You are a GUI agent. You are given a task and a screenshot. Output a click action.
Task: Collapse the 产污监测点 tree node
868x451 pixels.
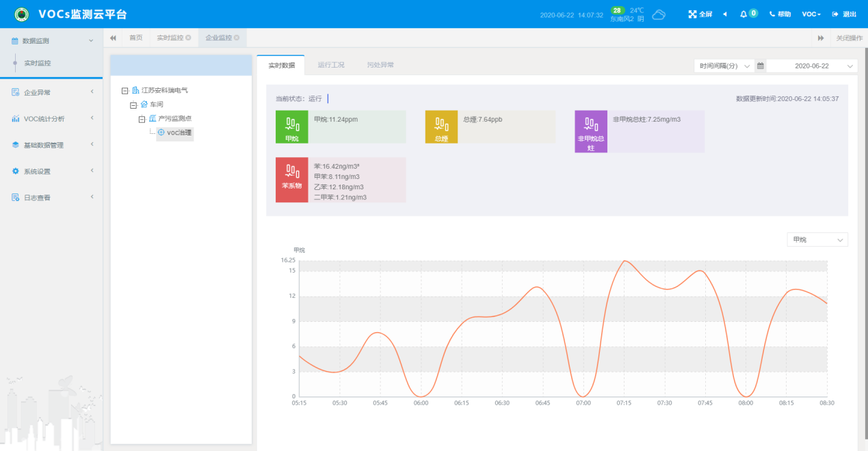point(142,119)
